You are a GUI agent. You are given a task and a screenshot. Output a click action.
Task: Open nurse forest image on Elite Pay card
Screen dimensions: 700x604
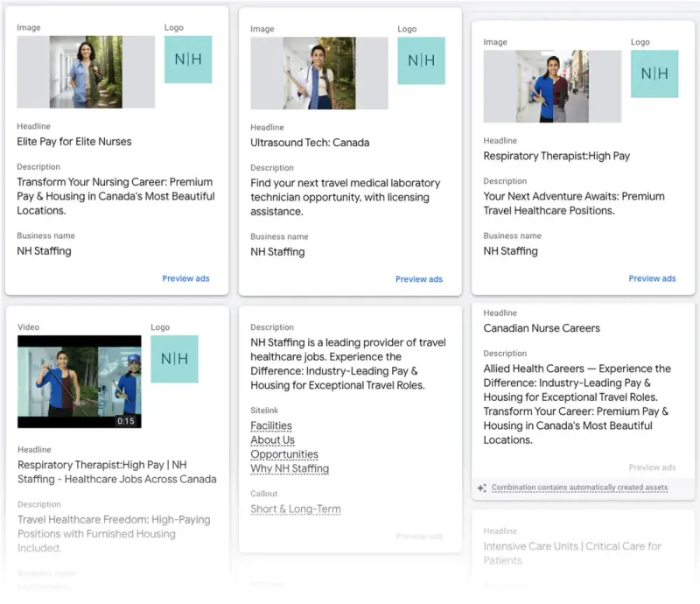[86, 72]
